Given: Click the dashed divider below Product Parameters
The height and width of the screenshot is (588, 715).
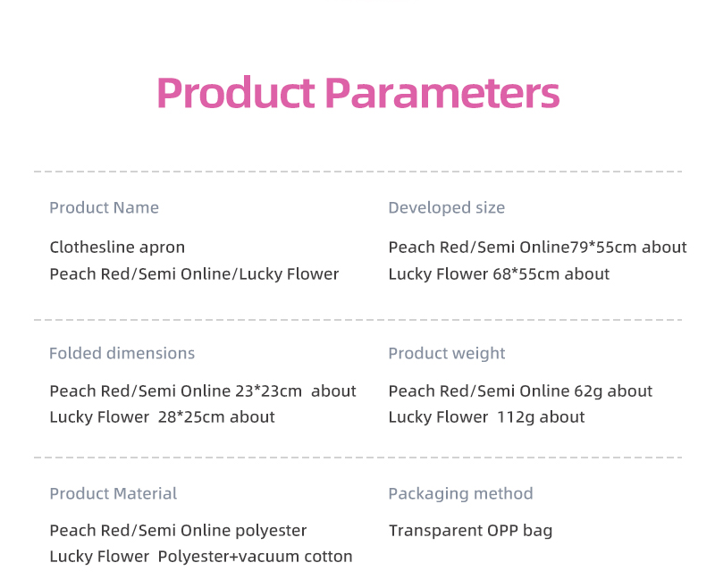Looking at the screenshot, I should click(x=358, y=172).
